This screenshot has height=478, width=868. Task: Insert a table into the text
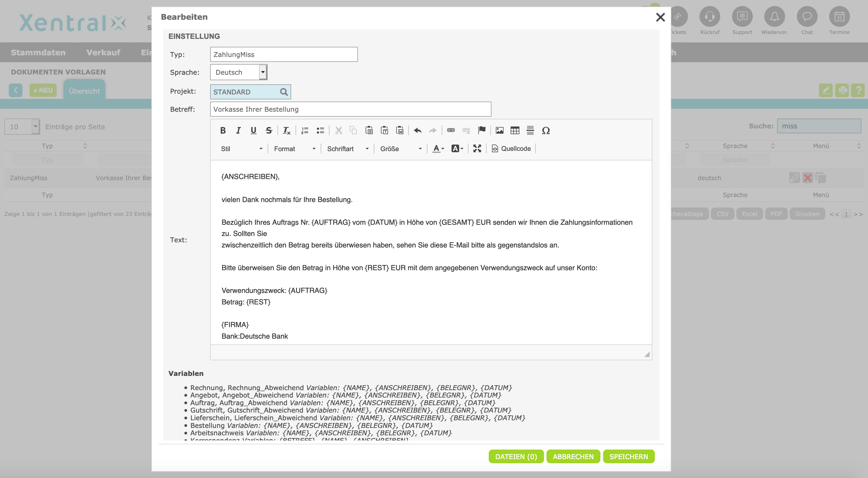[514, 131]
